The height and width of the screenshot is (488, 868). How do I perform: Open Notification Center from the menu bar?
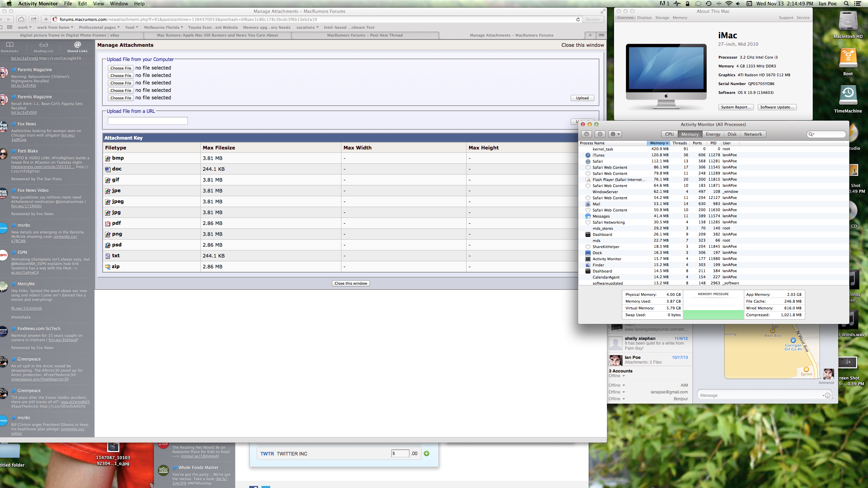[x=858, y=4]
